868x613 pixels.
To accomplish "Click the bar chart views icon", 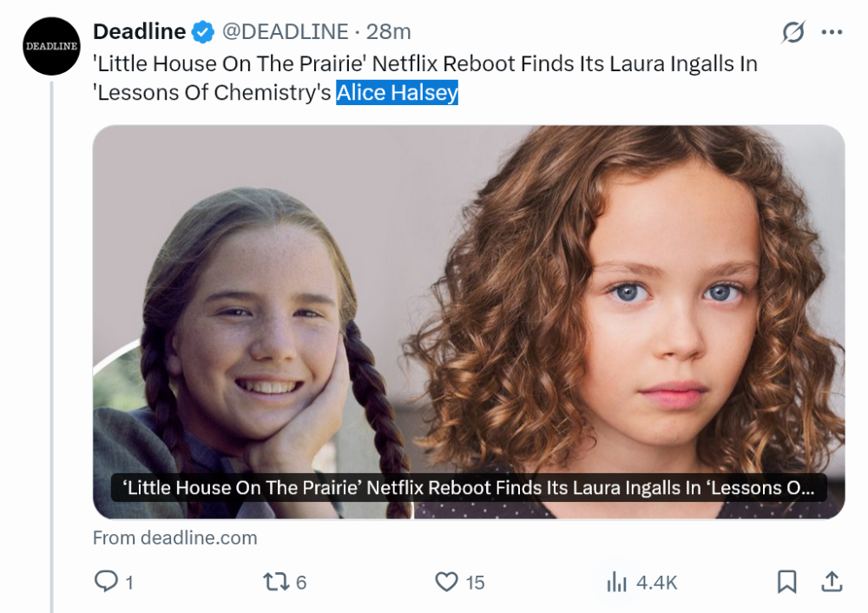I will click(x=617, y=582).
